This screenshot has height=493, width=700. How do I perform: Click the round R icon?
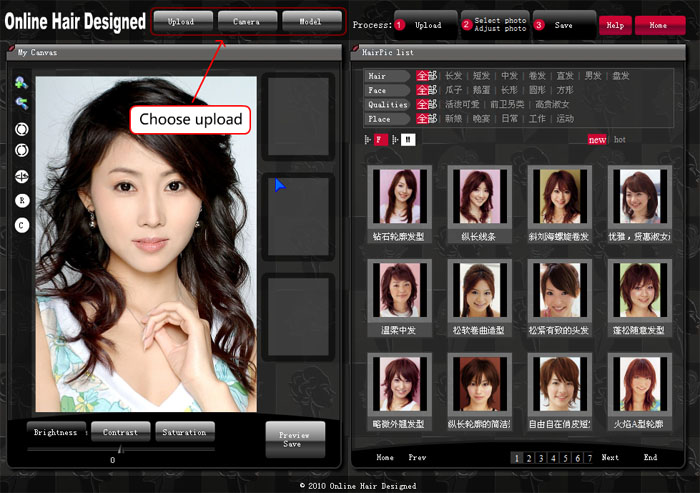22,201
